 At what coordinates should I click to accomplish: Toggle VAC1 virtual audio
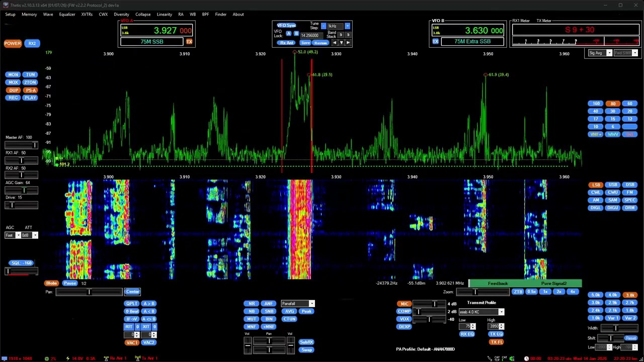coord(132,342)
